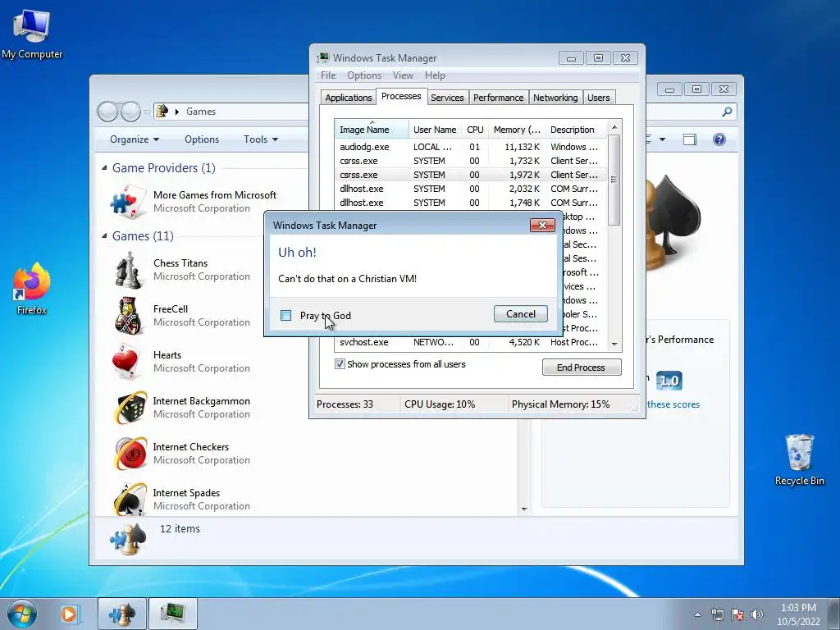This screenshot has width=840, height=630.
Task: Switch to the Networking tab
Action: 555,98
